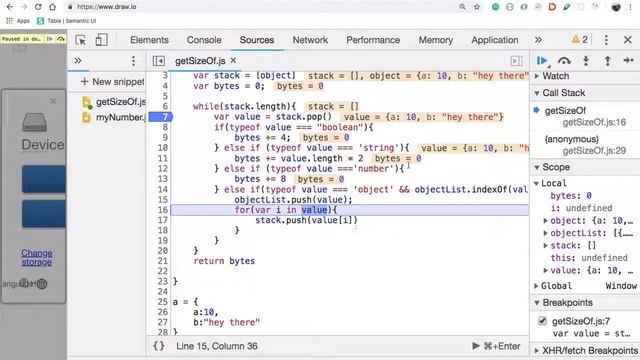
Task: Open getSizeOf.js snippet in the navigator
Action: pos(114,102)
